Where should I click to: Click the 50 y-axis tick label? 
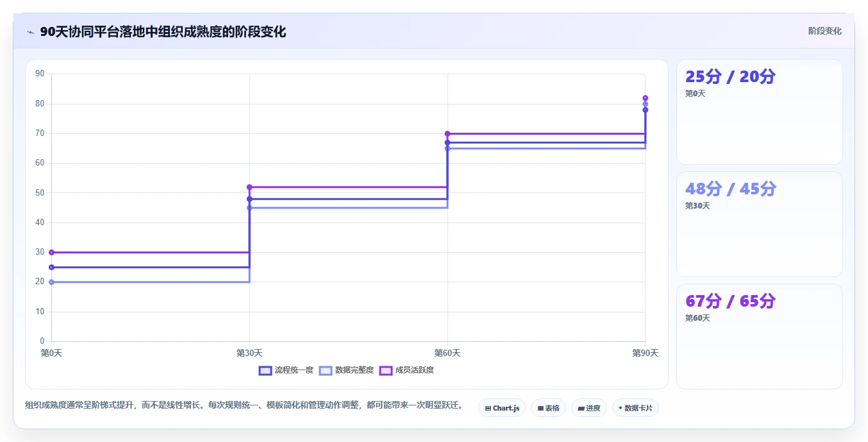click(40, 192)
